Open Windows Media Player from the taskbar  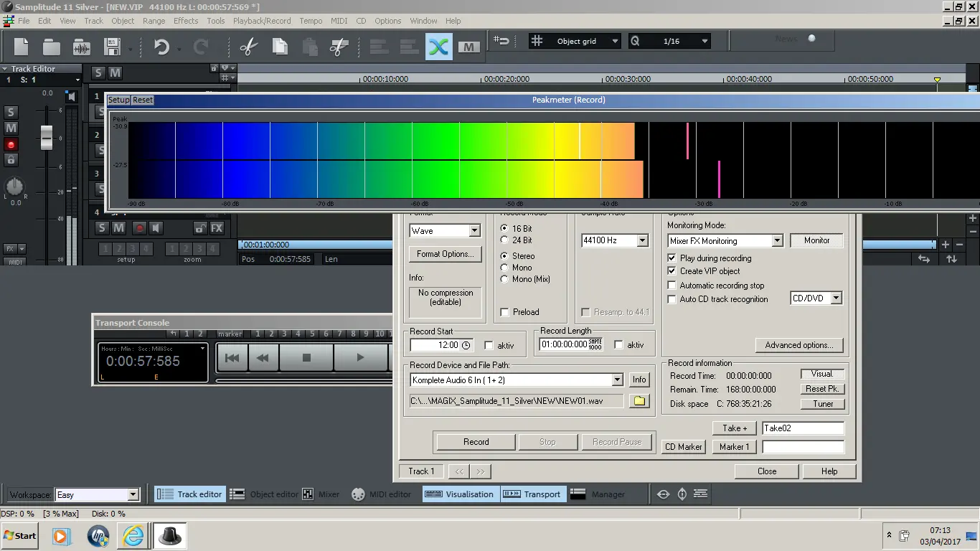tap(61, 536)
